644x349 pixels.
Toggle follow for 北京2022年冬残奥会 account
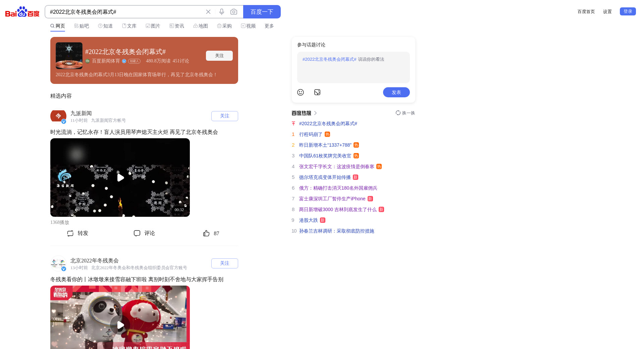224,263
